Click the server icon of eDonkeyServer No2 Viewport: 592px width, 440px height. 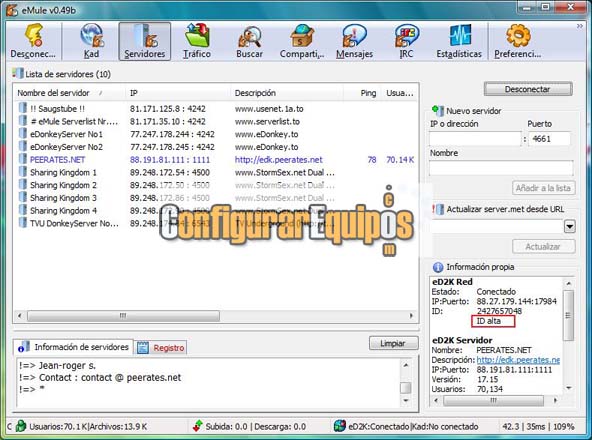tap(23, 147)
